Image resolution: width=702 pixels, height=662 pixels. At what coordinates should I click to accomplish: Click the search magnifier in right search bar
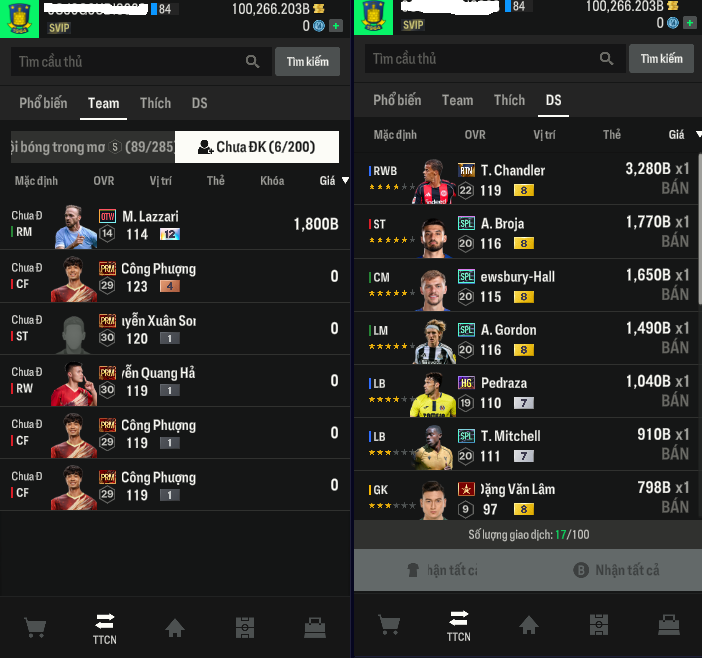pyautogui.click(x=606, y=58)
